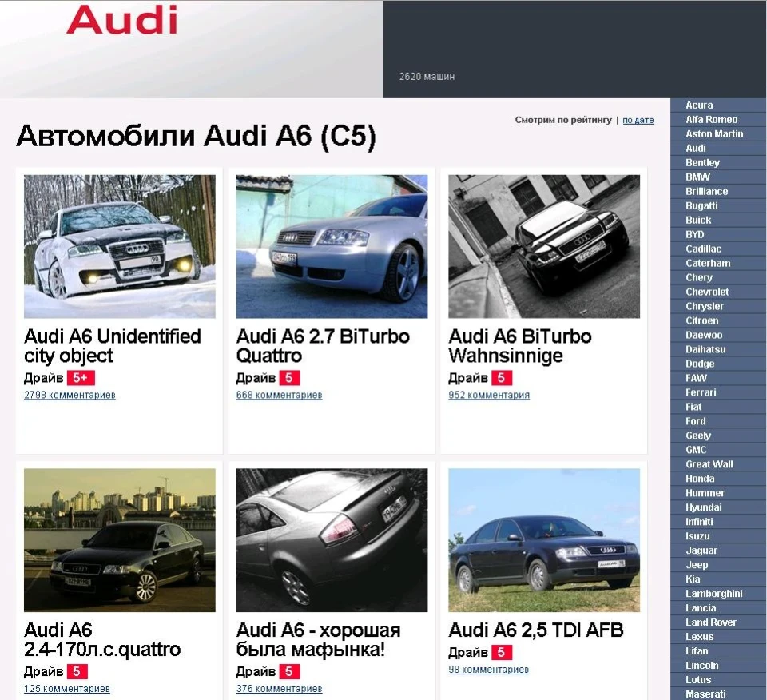
Task: Select BMW in brand sidebar
Action: [697, 177]
